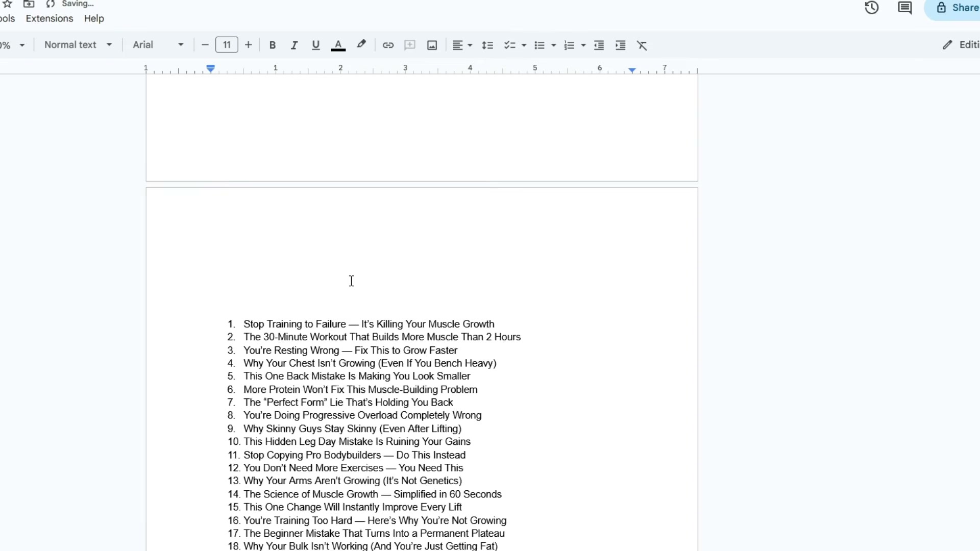The height and width of the screenshot is (551, 980).
Task: Increase indent of the text
Action: tap(621, 45)
